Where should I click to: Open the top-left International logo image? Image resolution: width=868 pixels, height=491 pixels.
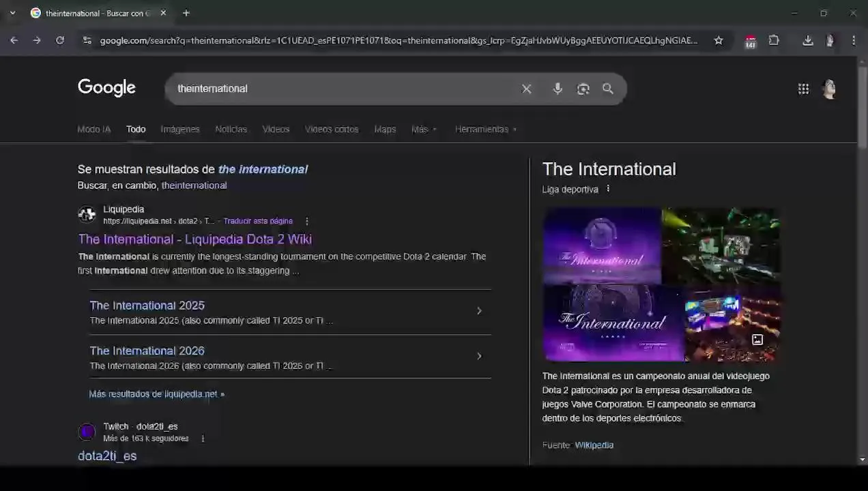tap(602, 246)
